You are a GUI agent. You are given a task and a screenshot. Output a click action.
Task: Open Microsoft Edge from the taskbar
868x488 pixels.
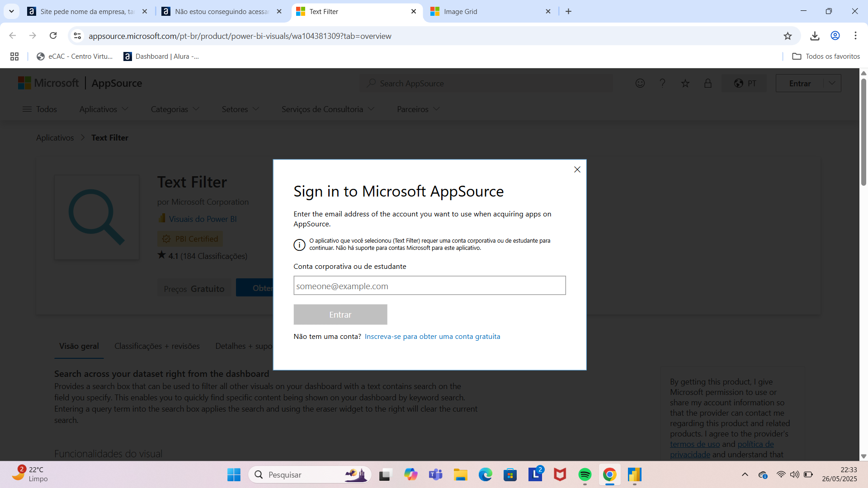coord(485,474)
